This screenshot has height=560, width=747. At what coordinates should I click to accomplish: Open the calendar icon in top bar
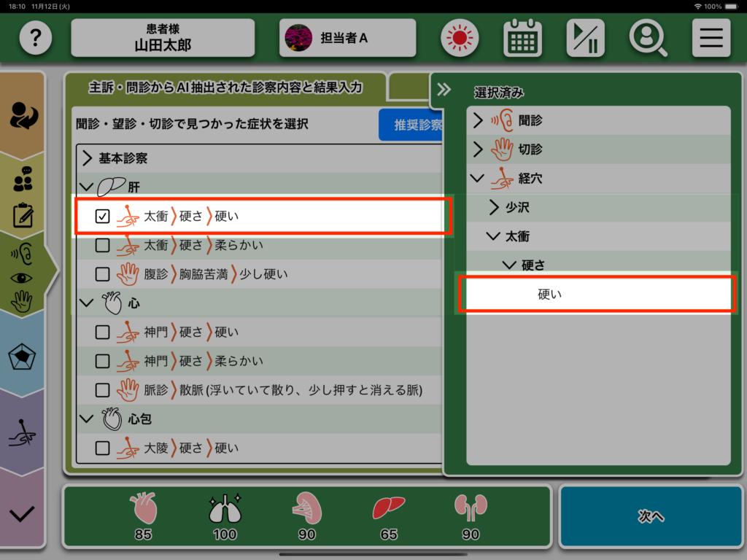pyautogui.click(x=522, y=38)
